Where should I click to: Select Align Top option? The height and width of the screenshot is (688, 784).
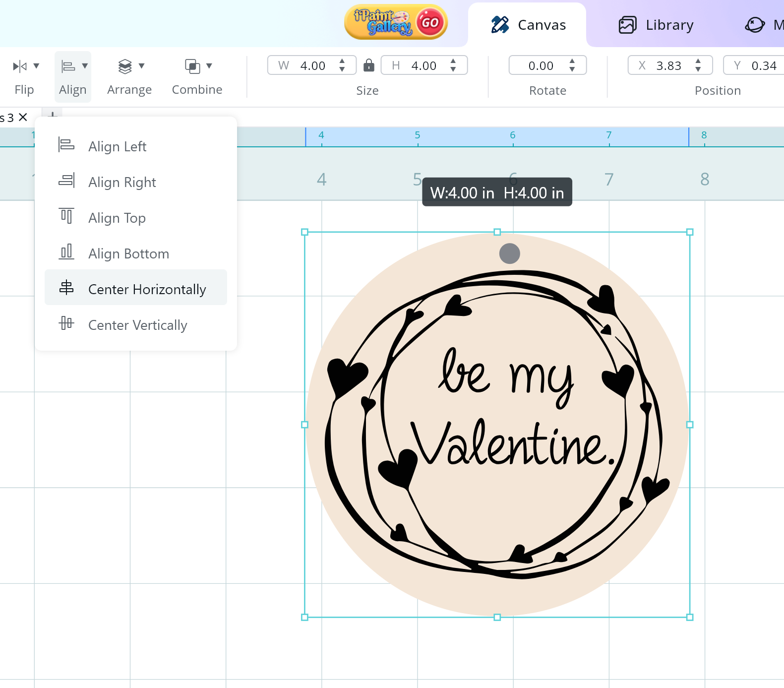[x=117, y=218]
